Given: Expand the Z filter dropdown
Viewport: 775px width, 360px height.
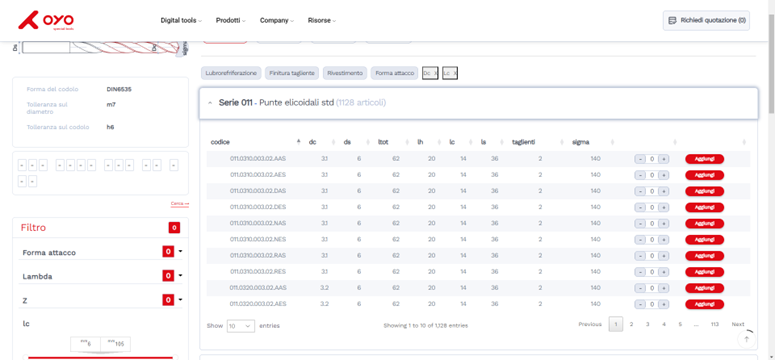Looking at the screenshot, I should (180, 300).
